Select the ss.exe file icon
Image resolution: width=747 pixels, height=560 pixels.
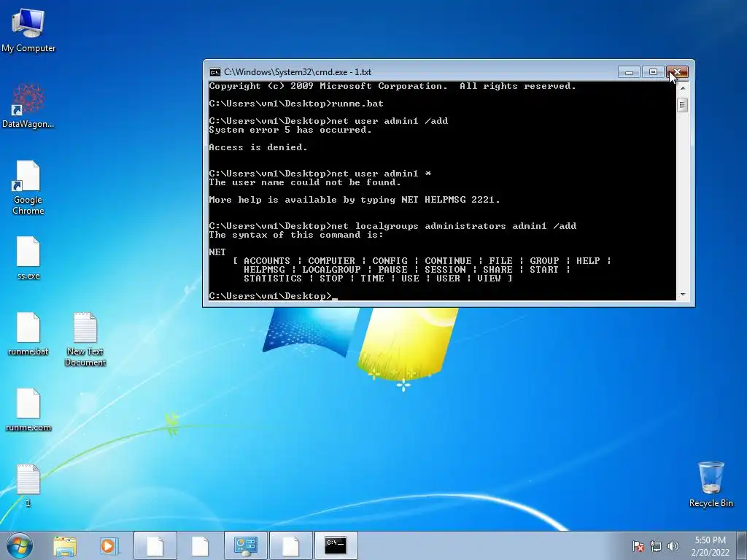(x=28, y=257)
